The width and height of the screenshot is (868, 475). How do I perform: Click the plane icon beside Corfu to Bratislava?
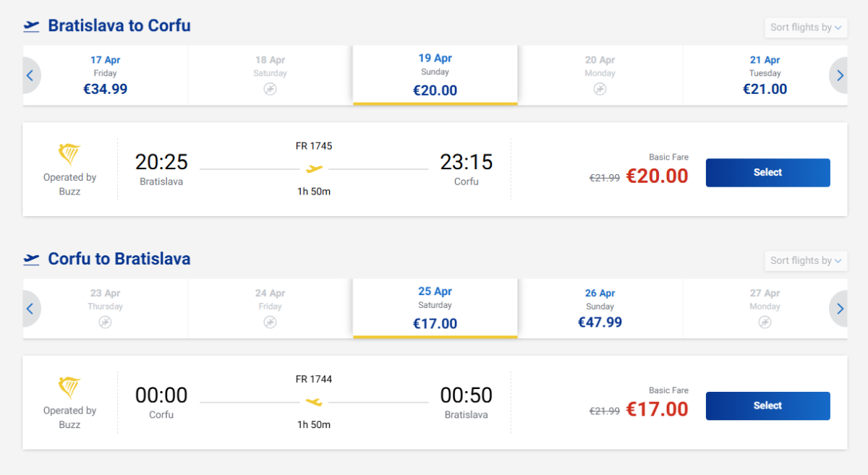point(31,259)
